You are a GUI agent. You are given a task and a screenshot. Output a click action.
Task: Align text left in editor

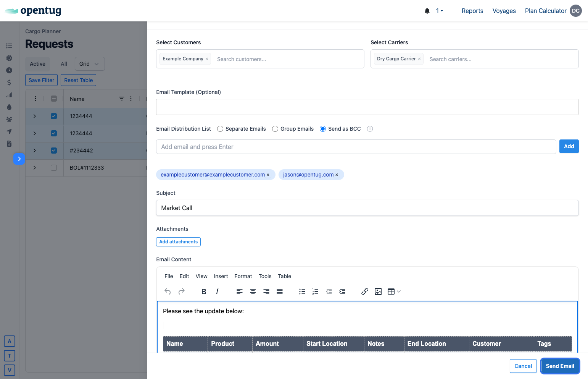pos(240,292)
